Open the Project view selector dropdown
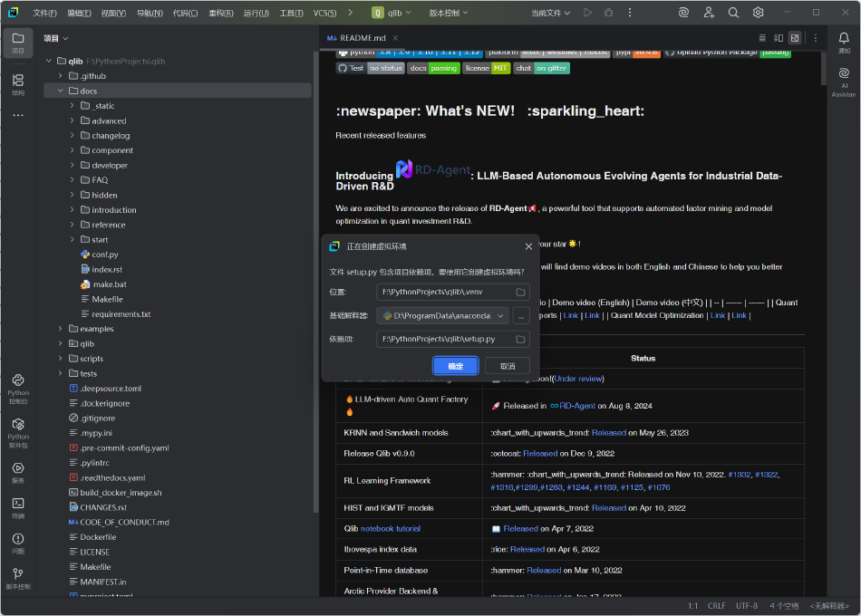 click(x=56, y=38)
